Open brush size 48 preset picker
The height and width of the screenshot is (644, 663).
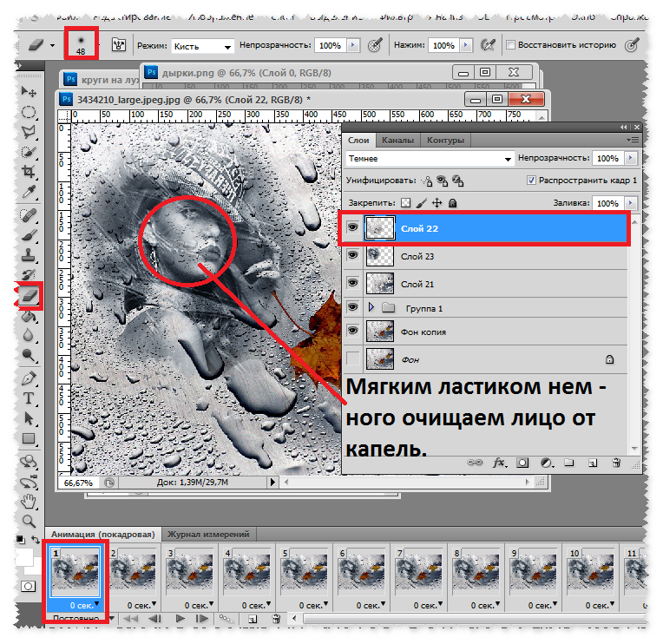click(82, 44)
